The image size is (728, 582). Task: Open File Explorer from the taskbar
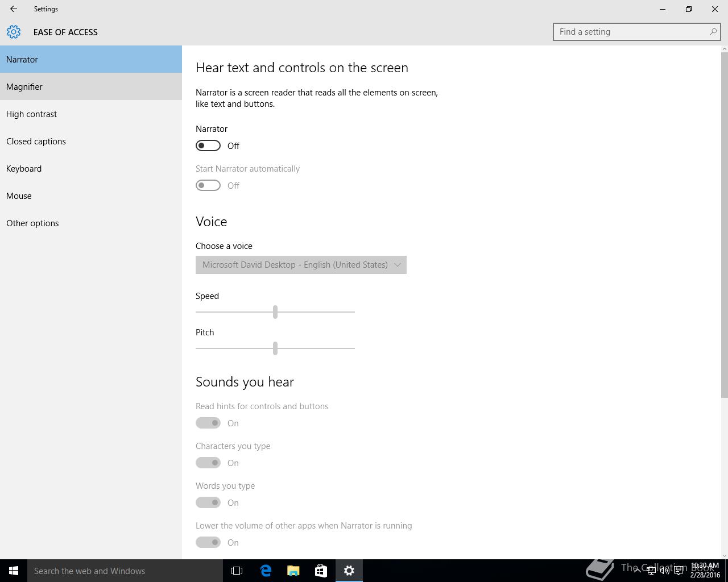click(x=293, y=571)
